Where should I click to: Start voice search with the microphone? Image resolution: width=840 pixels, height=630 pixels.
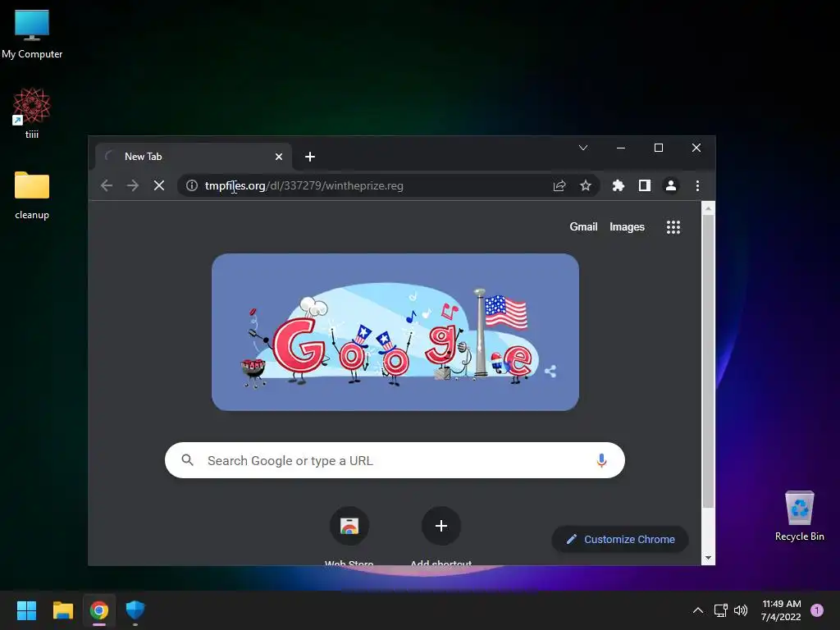click(x=601, y=460)
